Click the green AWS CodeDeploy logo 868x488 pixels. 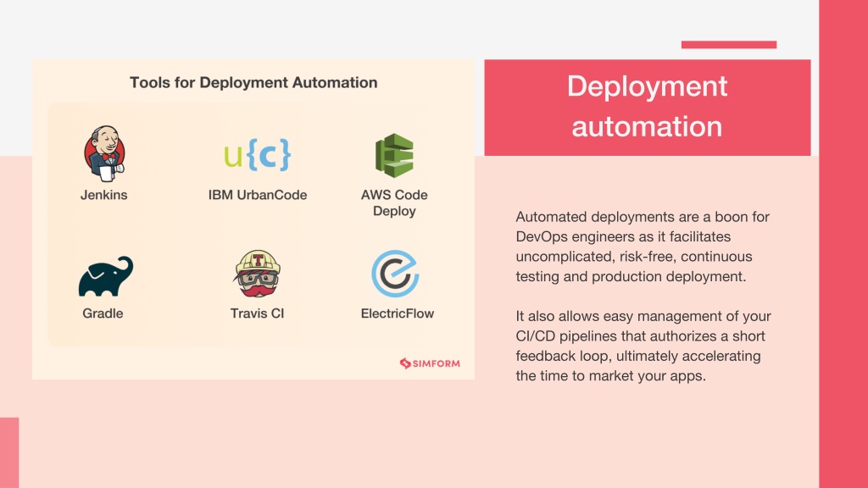pos(394,156)
